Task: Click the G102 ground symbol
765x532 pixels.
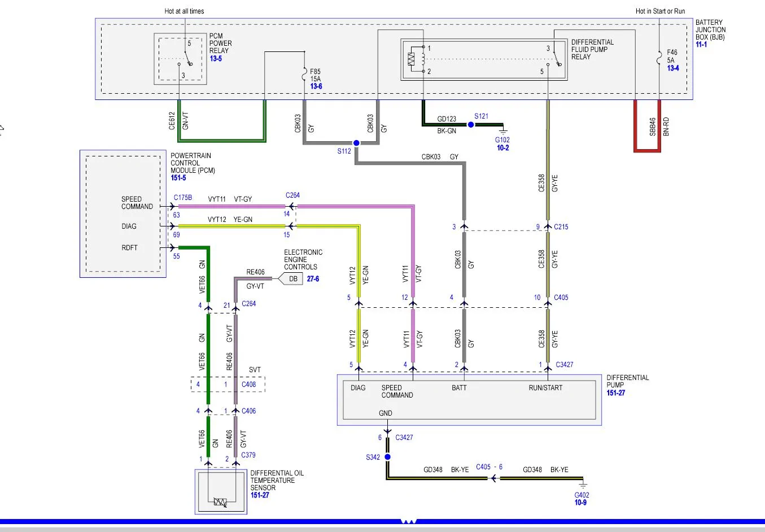Action: point(503,131)
